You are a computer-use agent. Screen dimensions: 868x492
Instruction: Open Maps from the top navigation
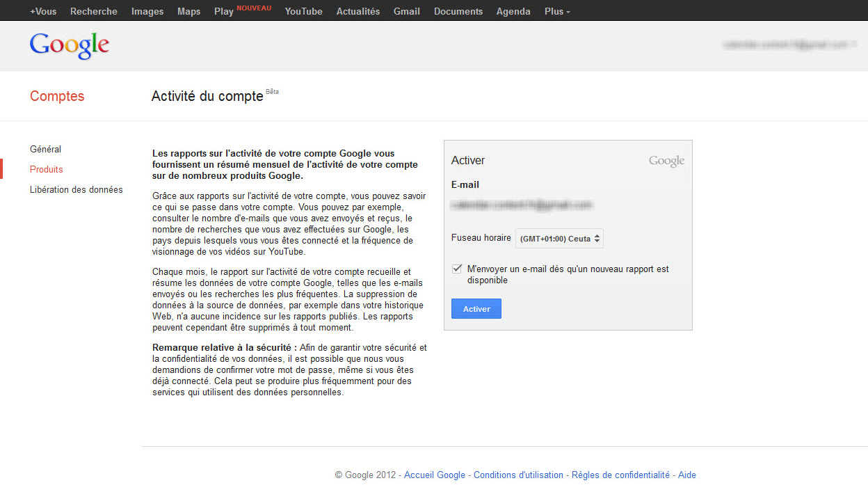(188, 11)
